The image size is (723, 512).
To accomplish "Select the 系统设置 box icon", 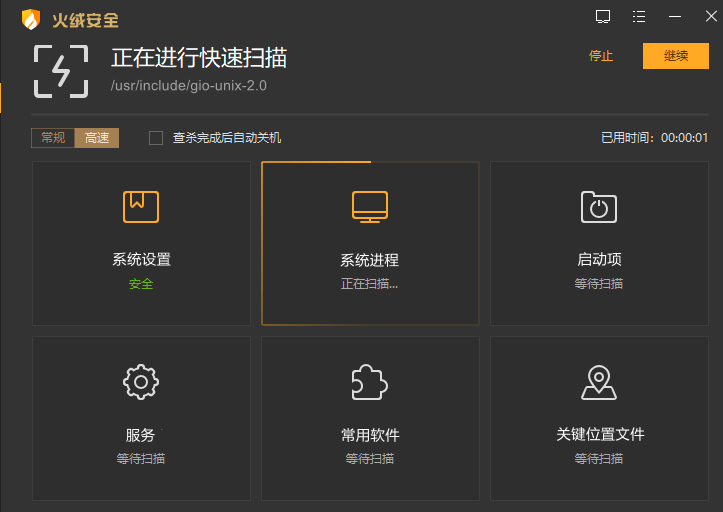I will (141, 206).
